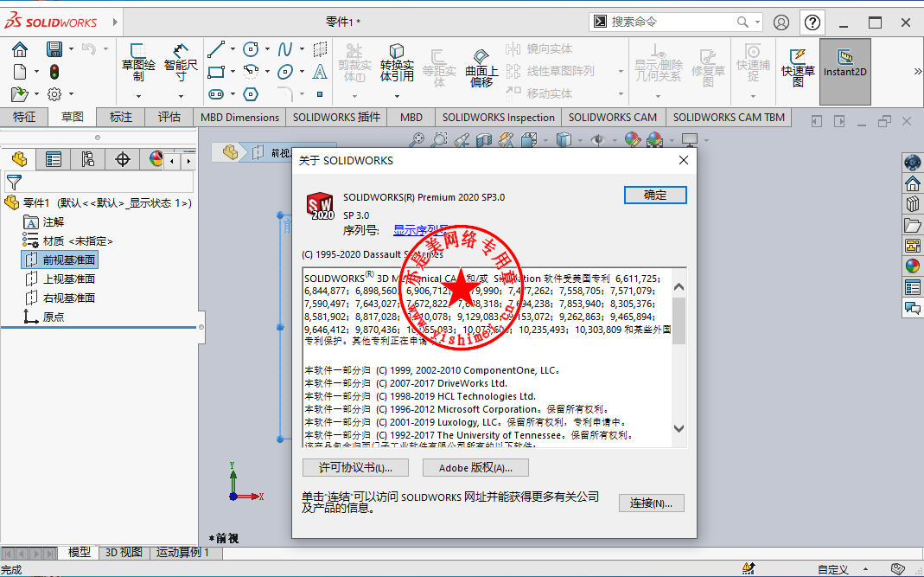Close the 关于 SOLIDWORKS dialog
Viewport: 924px width, 577px height.
[x=684, y=161]
